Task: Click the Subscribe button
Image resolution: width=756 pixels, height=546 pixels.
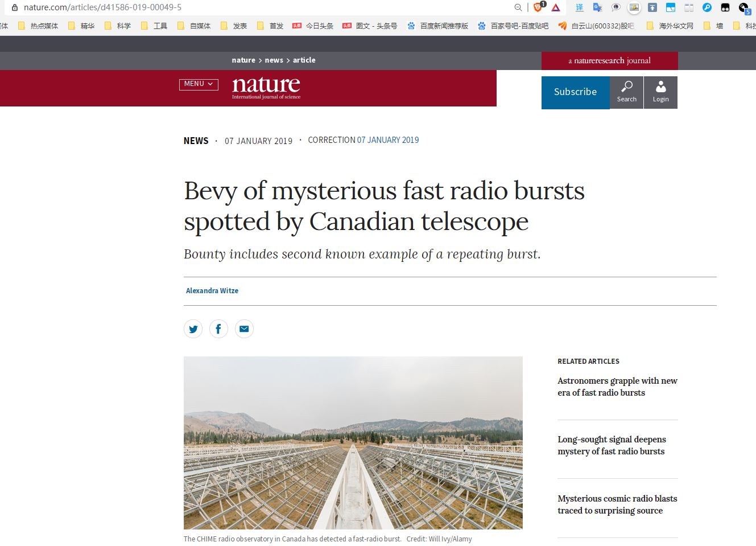Action: (575, 92)
